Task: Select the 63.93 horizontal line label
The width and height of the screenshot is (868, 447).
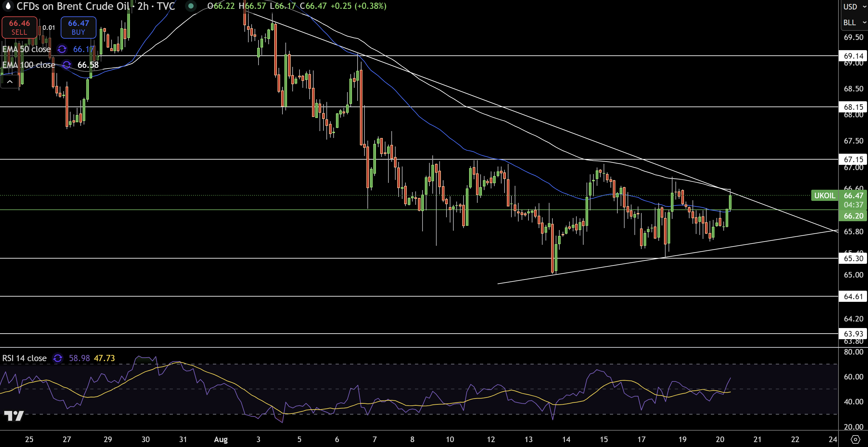Action: tap(853, 334)
